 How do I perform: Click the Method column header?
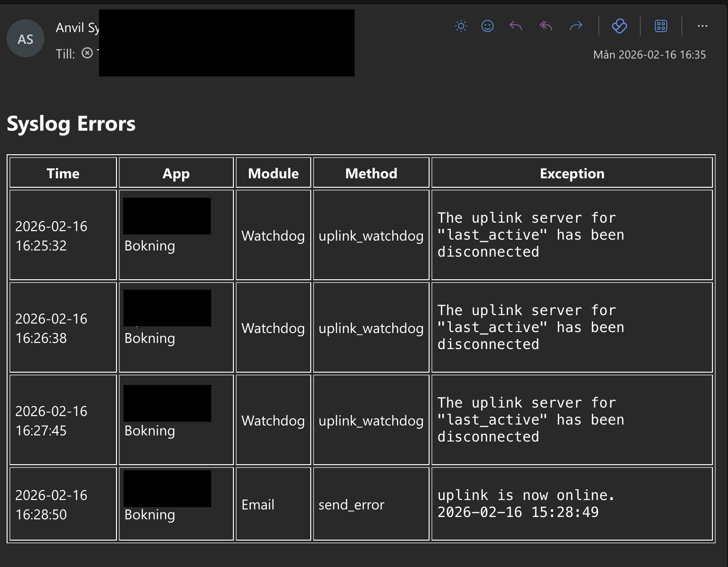coord(371,174)
